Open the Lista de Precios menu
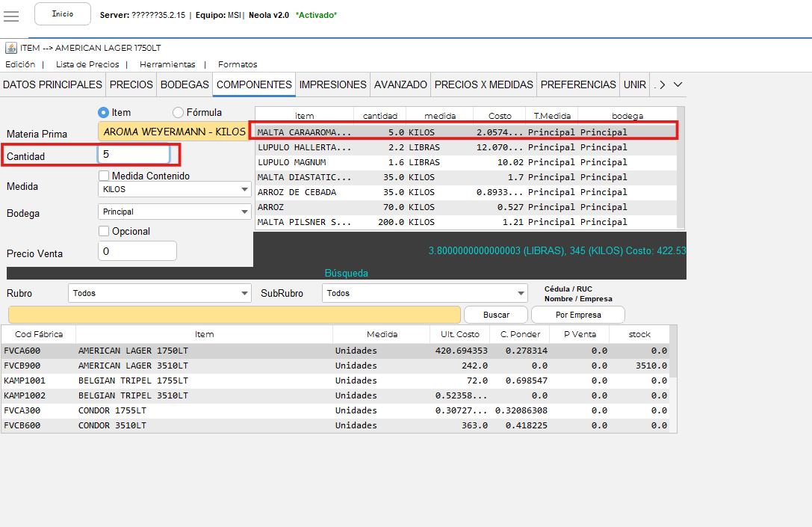 tap(87, 64)
